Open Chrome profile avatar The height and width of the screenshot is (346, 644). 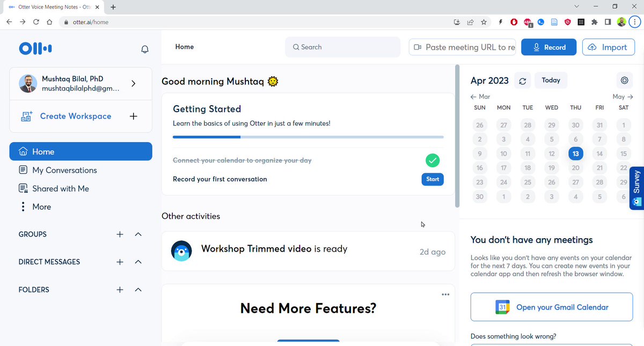[x=621, y=22]
